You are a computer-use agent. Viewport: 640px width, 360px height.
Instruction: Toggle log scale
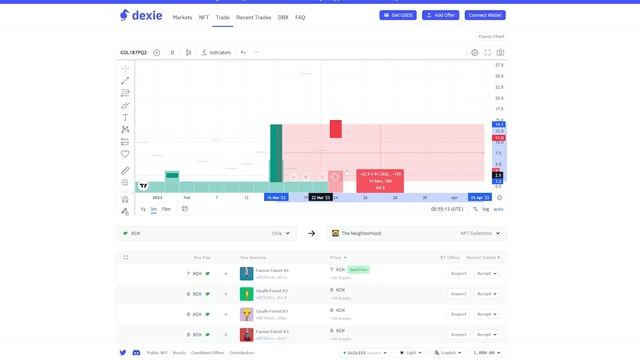coord(485,209)
